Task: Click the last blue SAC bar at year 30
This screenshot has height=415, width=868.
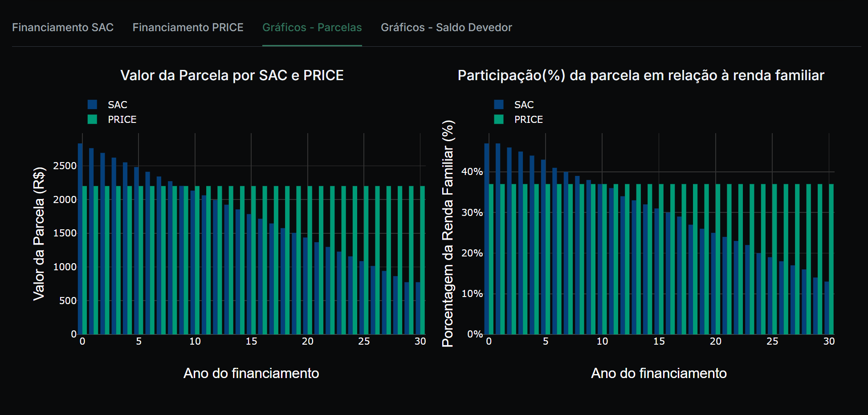Action: click(x=416, y=307)
